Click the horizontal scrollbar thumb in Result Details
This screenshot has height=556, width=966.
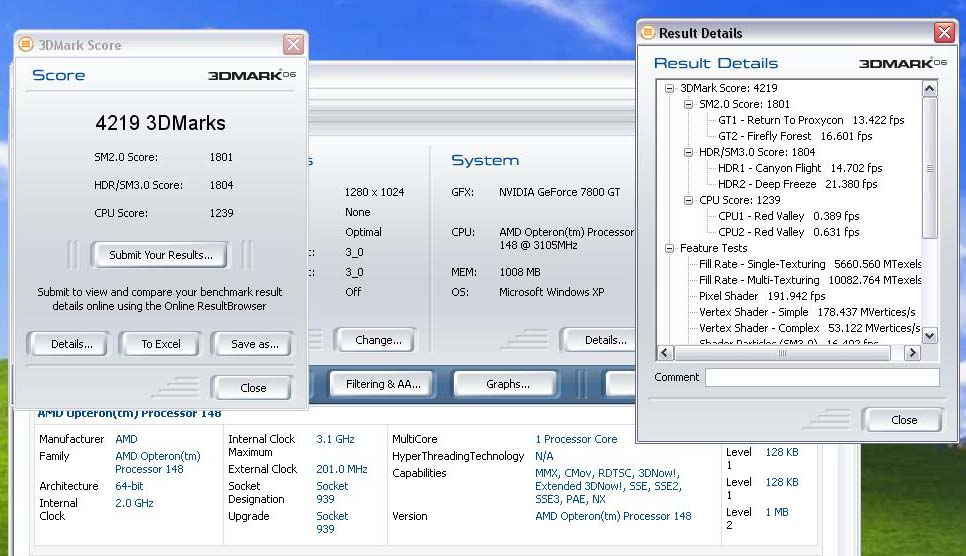[782, 353]
